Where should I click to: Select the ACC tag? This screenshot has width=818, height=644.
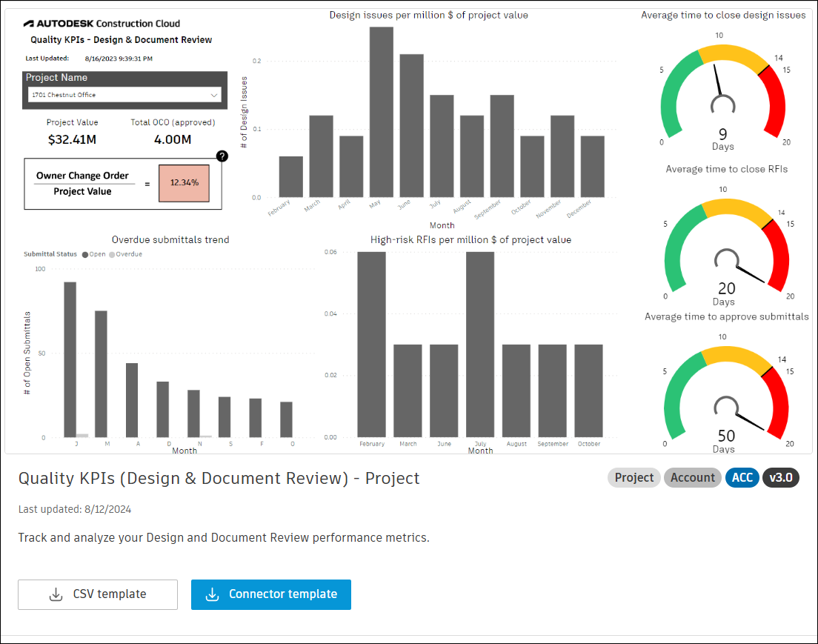click(x=742, y=477)
